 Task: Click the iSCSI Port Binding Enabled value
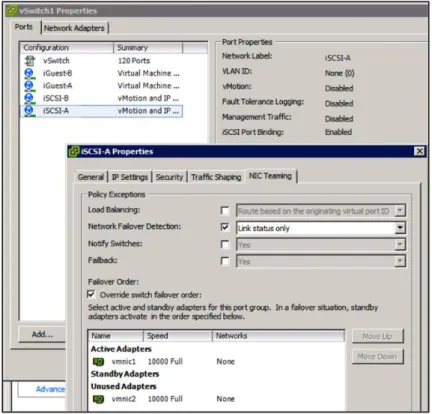click(338, 132)
